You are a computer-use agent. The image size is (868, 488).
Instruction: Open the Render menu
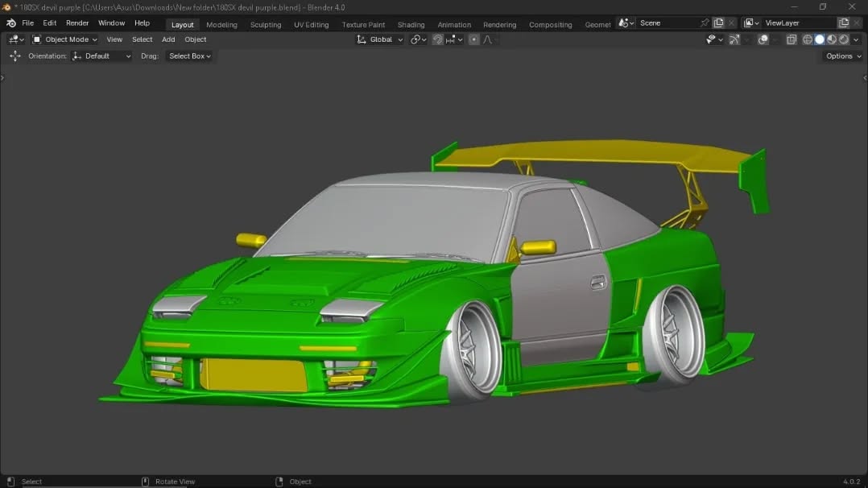(x=77, y=23)
